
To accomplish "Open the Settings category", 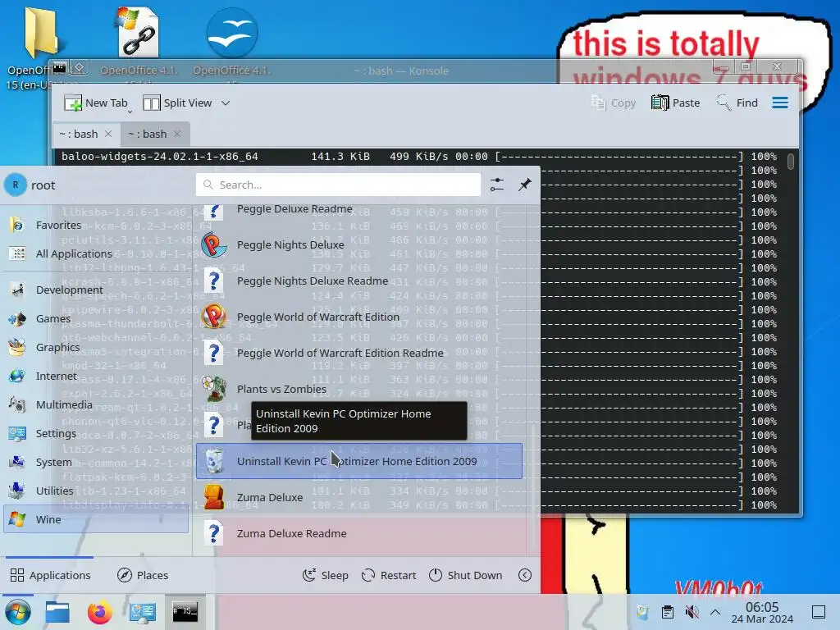I will coord(95,433).
